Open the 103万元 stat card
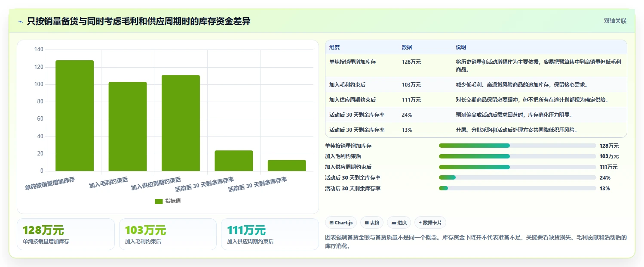The width and height of the screenshot is (644, 267). pyautogui.click(x=168, y=234)
